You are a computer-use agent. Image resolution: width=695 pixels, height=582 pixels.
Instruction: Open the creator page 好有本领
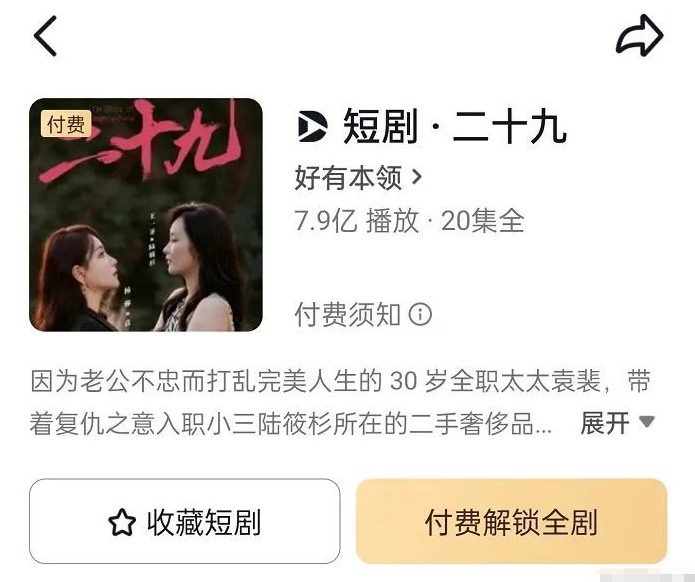tap(348, 178)
